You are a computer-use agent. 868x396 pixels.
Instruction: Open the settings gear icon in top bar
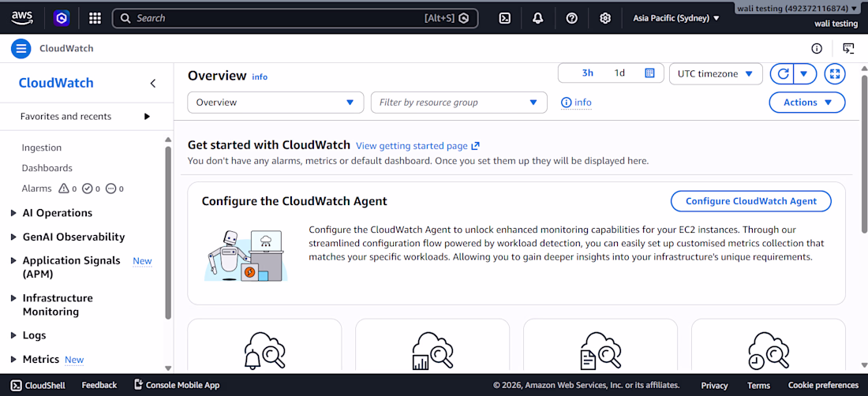coord(605,18)
